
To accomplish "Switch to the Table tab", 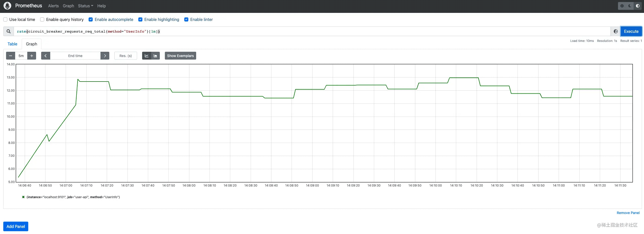I will [x=12, y=44].
